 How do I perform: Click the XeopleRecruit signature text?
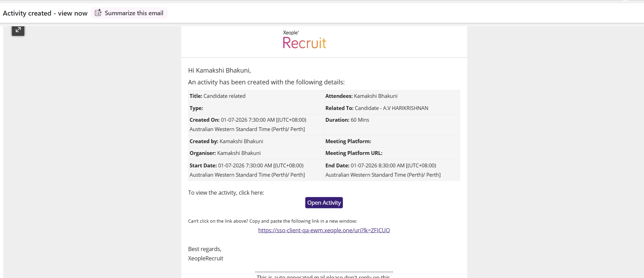click(205, 258)
